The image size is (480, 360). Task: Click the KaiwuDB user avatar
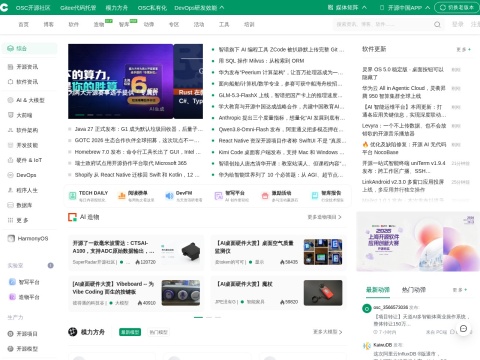point(367,346)
